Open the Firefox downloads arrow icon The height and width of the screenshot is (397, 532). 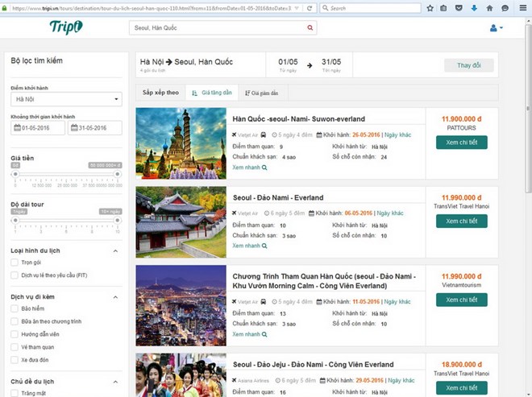click(x=474, y=8)
